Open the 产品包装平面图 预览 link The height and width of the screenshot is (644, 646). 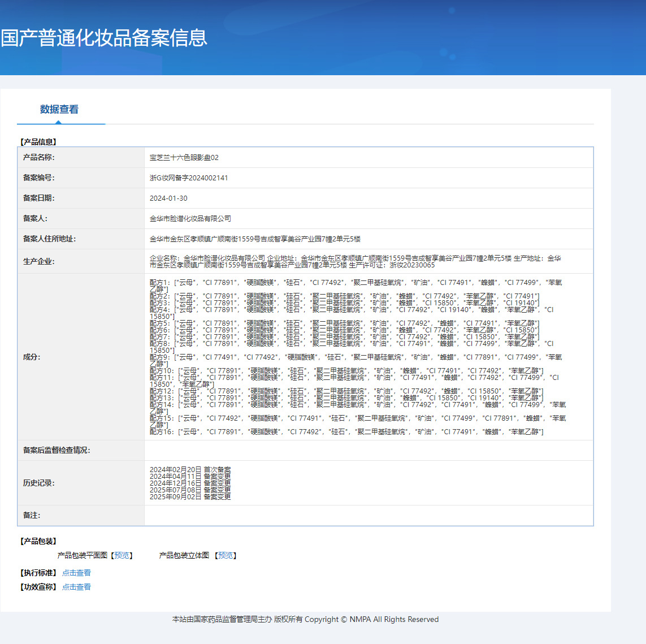(122, 555)
